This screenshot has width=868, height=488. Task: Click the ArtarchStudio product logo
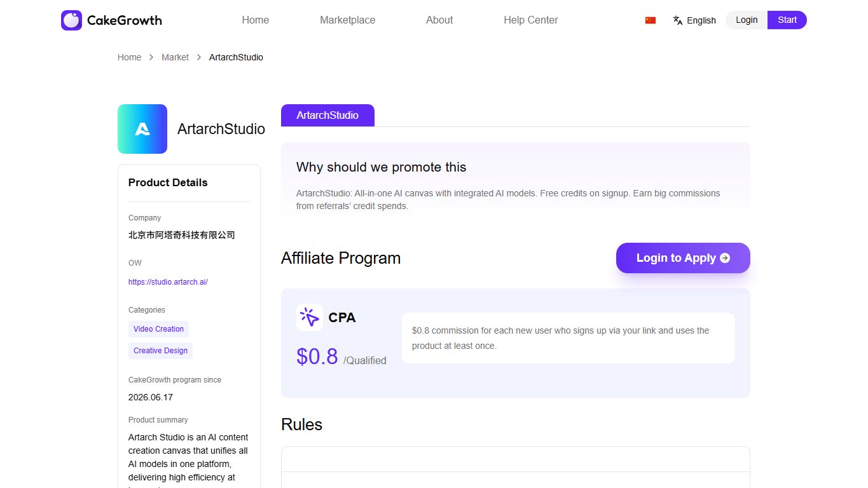(x=142, y=129)
